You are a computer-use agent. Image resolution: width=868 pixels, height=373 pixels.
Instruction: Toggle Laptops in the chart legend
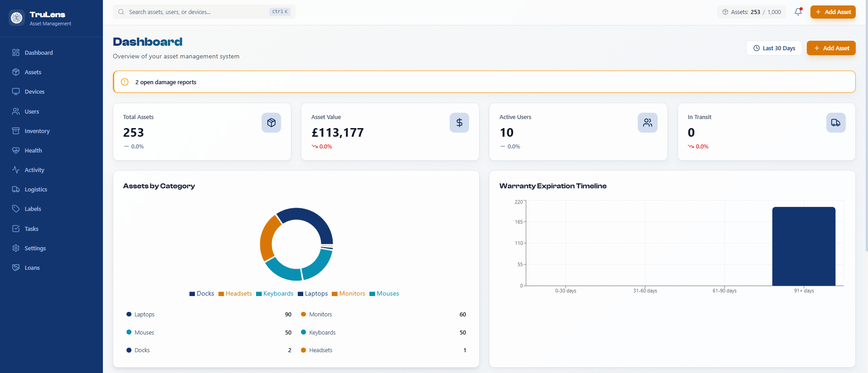pos(313,293)
